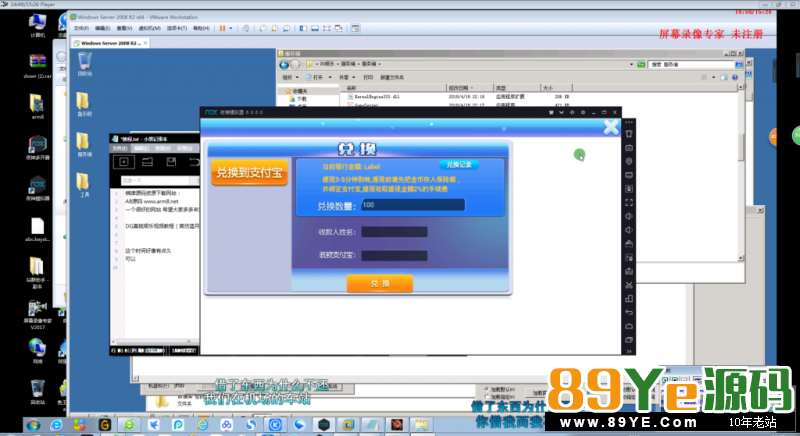This screenshot has width=800, height=436.
Task: Toggle Nox fullscreen mode
Action: pos(629,202)
